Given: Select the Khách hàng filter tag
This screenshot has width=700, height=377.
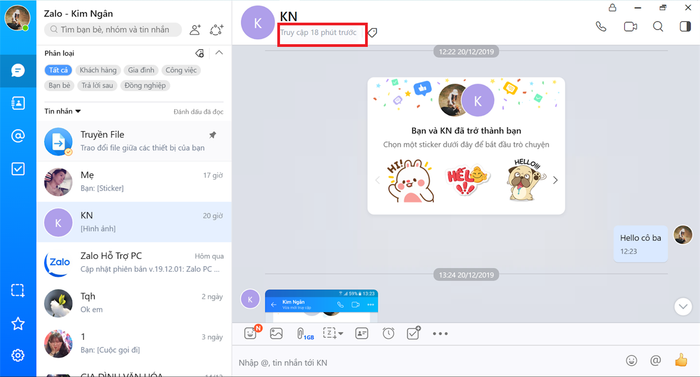Looking at the screenshot, I should (98, 70).
